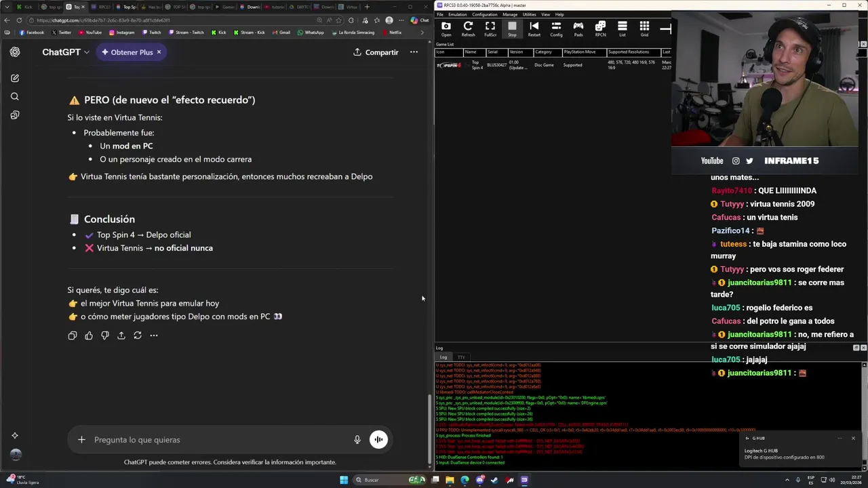
Task: Open the Configuration menu in RPCS3
Action: [x=485, y=14]
